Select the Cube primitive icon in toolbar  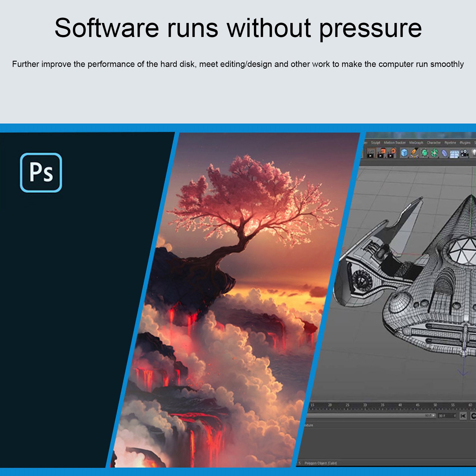[404, 153]
